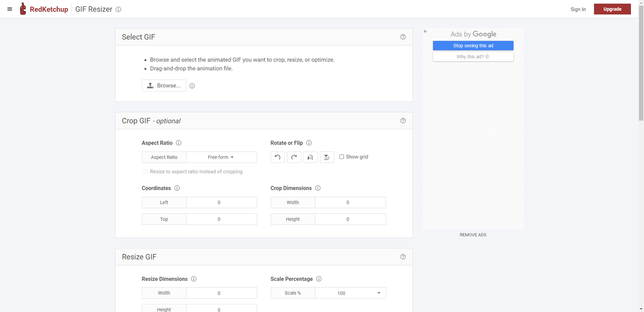Open the hamburger navigation menu
Viewport: 644px width, 312px height.
10,9
